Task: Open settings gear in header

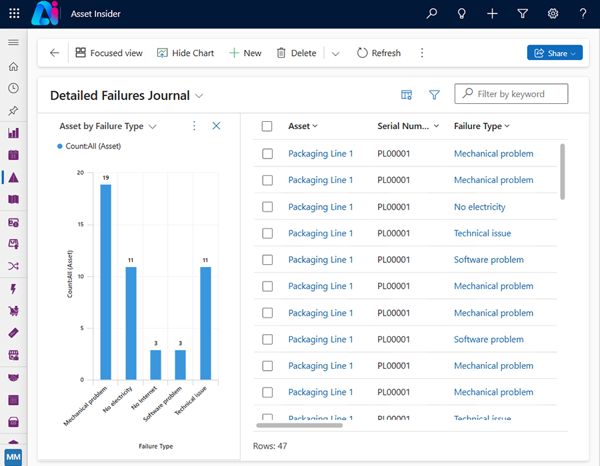Action: pos(553,14)
